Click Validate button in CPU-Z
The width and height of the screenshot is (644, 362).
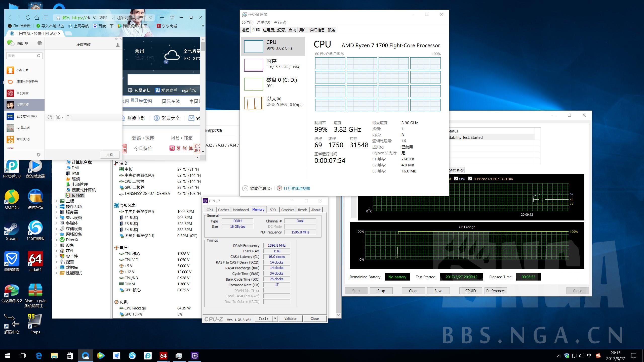290,319
